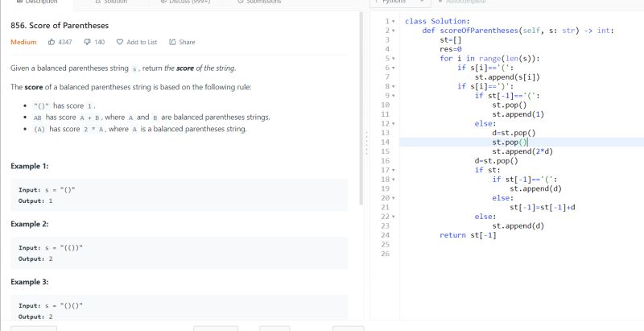Collapse code at line 1 class Solution

click(394, 22)
